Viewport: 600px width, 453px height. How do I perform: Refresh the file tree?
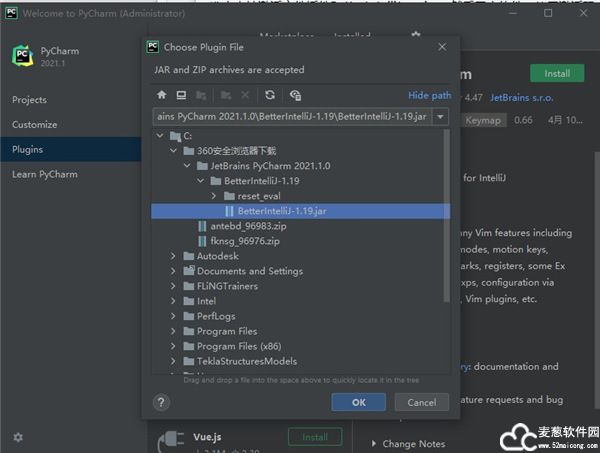(270, 95)
